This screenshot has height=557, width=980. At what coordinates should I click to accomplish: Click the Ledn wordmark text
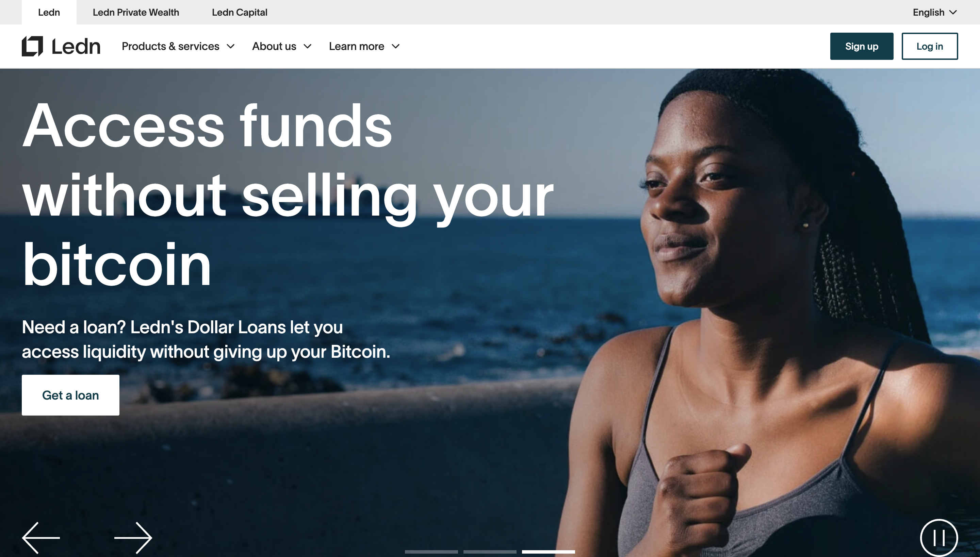click(76, 46)
